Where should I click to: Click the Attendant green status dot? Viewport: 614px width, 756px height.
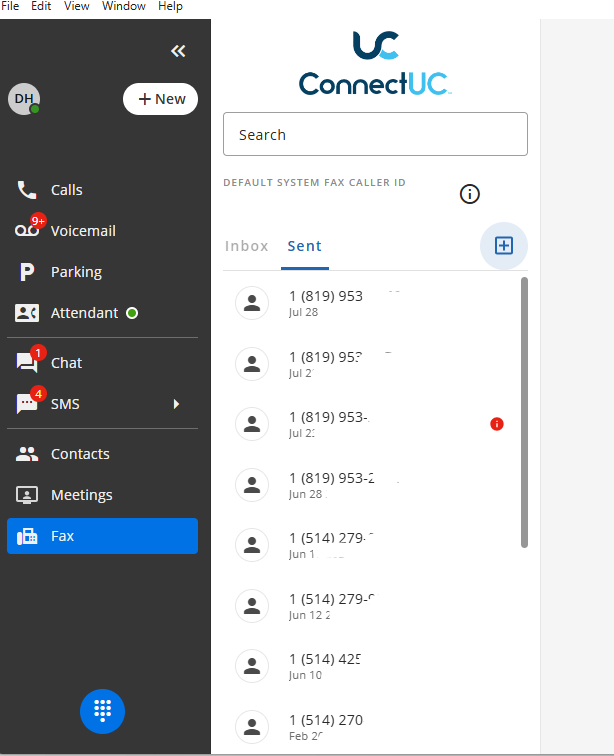click(x=132, y=313)
